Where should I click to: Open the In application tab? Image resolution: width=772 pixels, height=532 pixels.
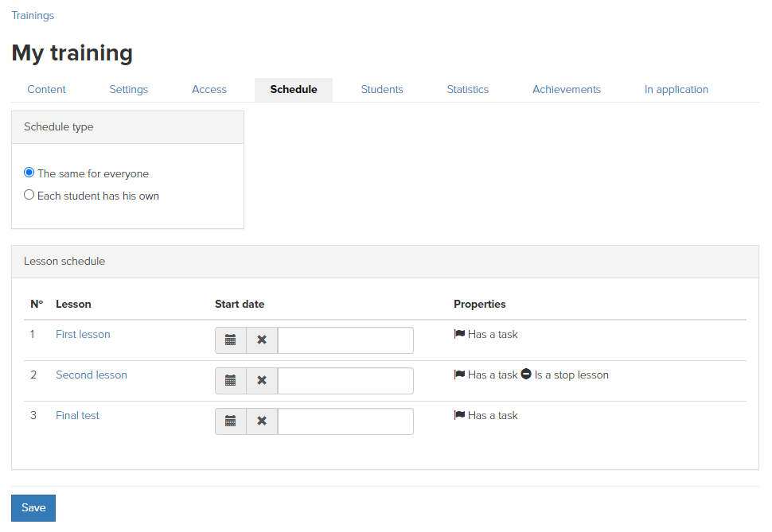676,90
